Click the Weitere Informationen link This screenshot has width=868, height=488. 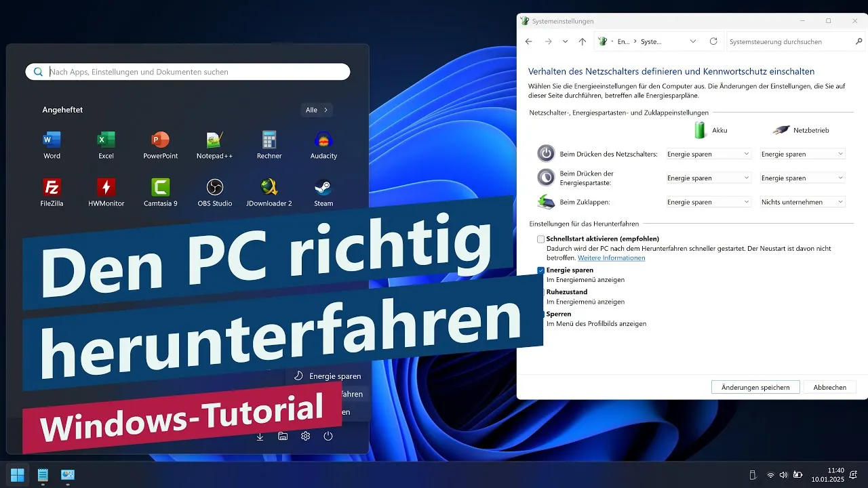point(611,258)
